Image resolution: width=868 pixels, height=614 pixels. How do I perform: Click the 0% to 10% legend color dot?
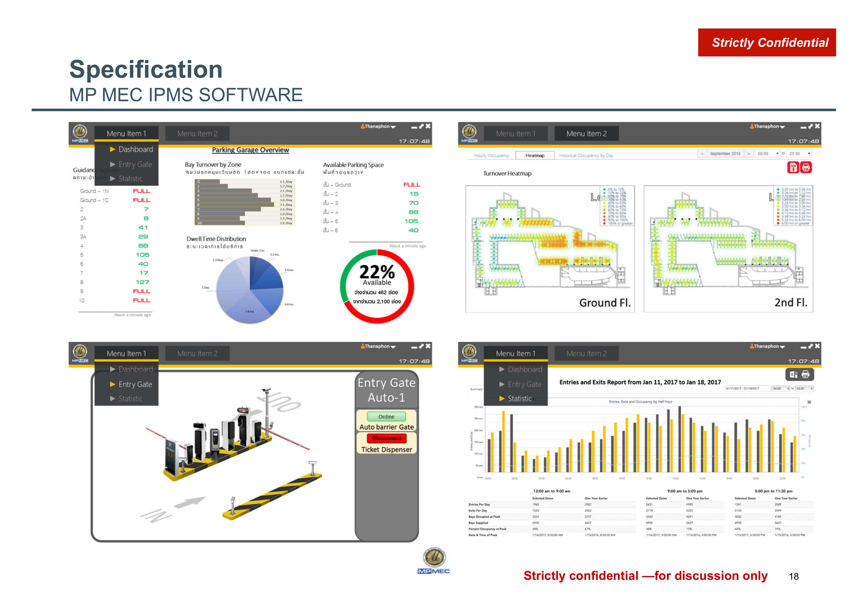(x=605, y=189)
